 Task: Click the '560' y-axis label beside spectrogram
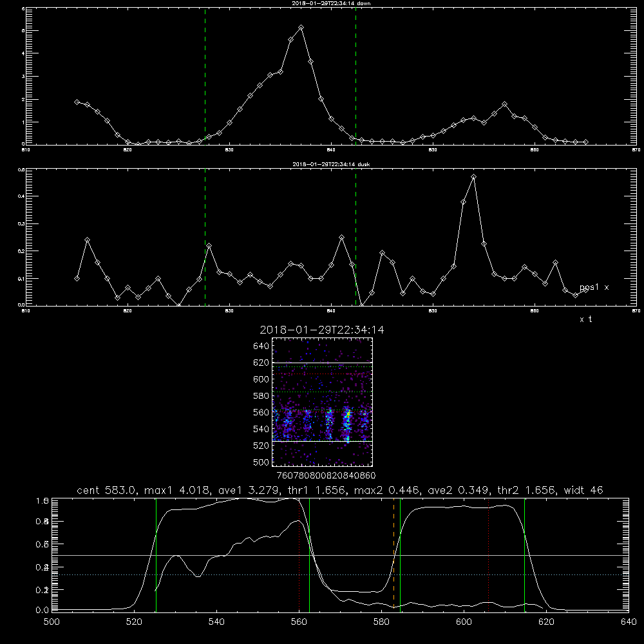pyautogui.click(x=261, y=412)
